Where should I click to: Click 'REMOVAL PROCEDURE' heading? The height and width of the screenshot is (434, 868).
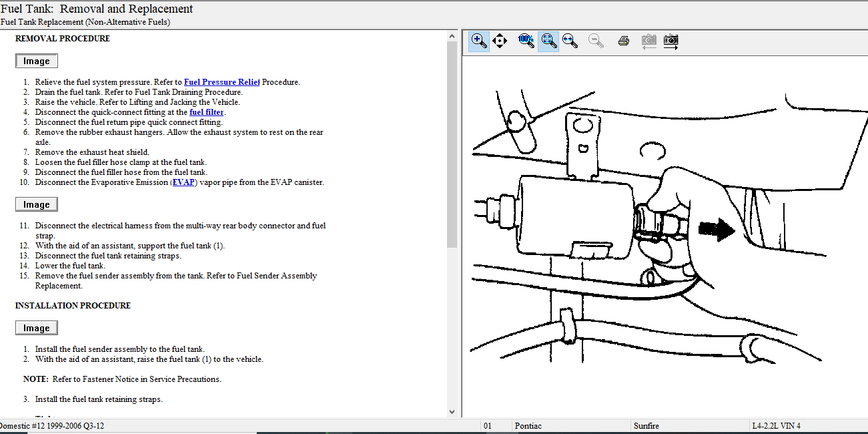[x=63, y=39]
